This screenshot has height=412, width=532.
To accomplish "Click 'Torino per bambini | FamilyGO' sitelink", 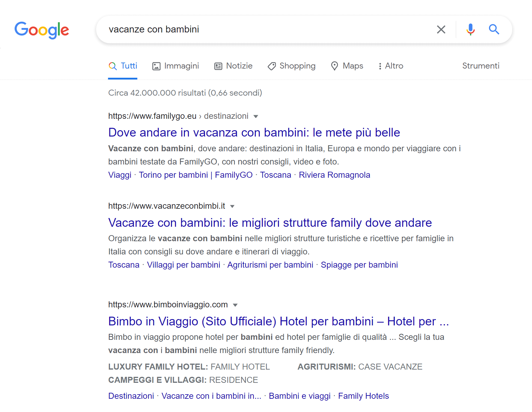I will pos(196,175).
